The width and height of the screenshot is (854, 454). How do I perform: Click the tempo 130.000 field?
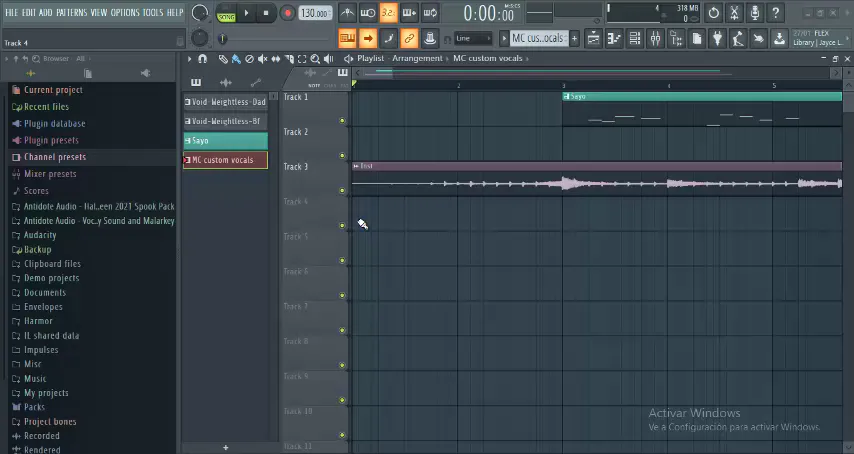coord(315,13)
